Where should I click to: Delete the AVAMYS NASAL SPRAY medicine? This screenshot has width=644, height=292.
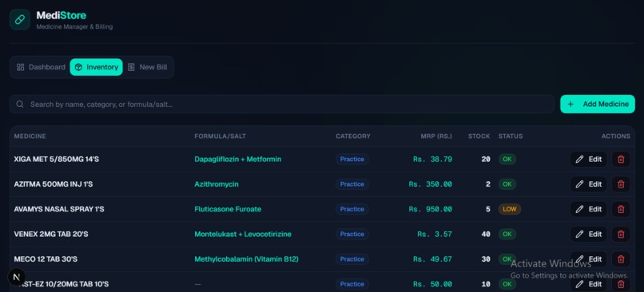(x=621, y=209)
